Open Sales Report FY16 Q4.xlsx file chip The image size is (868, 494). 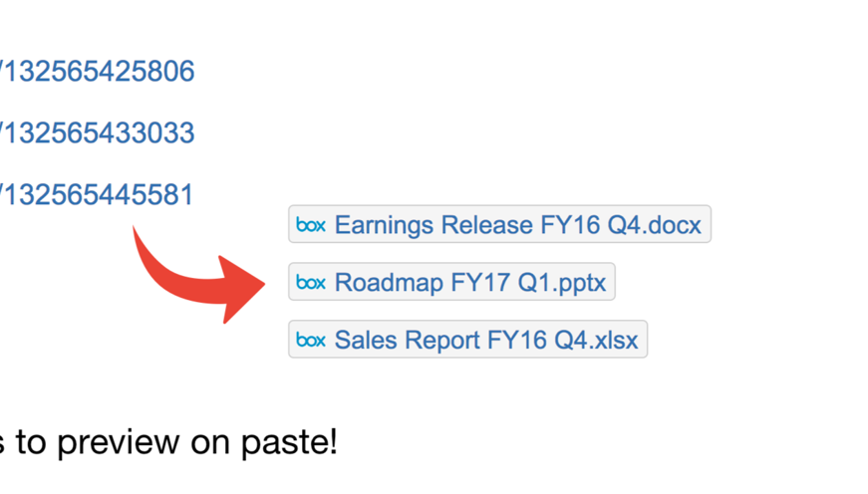[x=485, y=341]
